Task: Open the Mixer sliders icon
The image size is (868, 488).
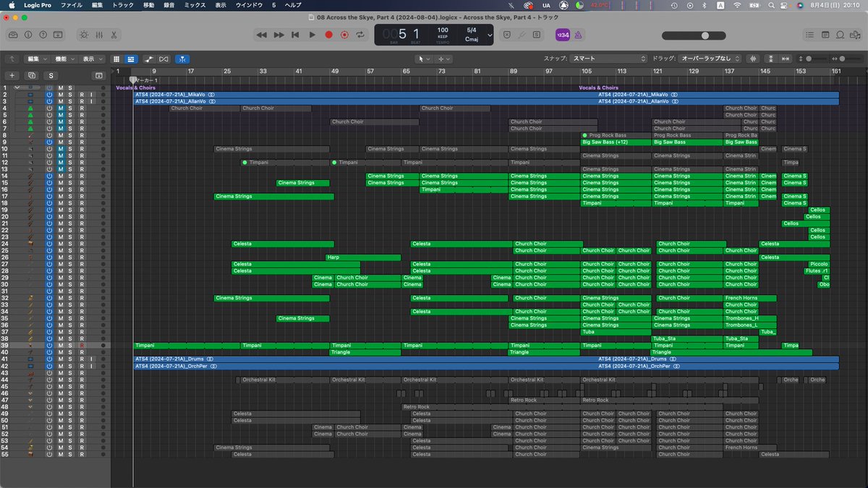Action: click(99, 35)
